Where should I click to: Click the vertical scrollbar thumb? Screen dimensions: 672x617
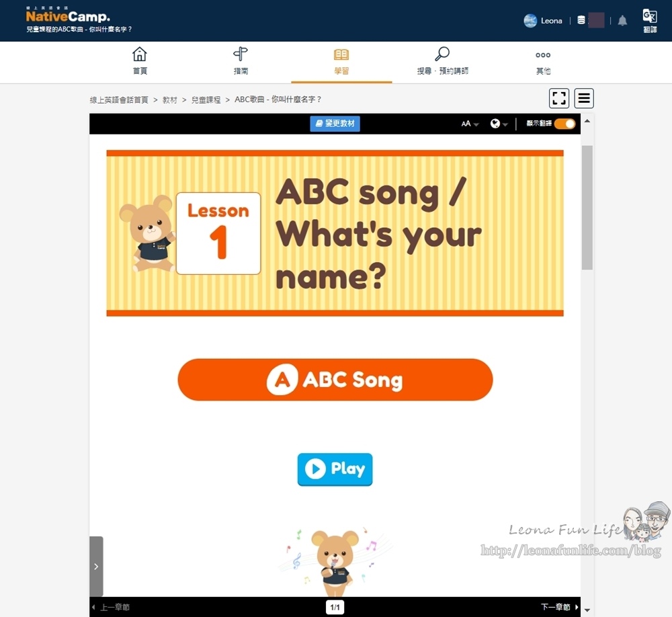pos(587,208)
